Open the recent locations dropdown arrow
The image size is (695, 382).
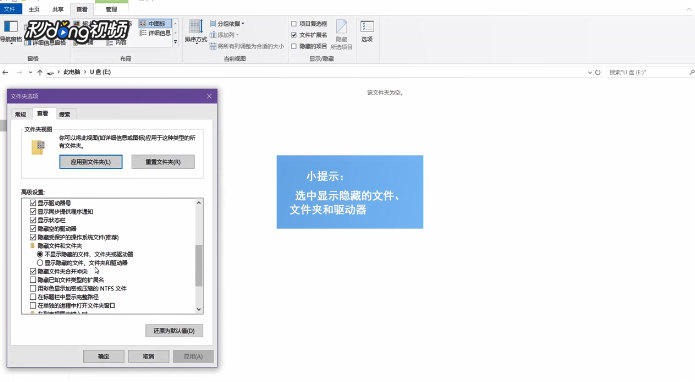(30, 72)
